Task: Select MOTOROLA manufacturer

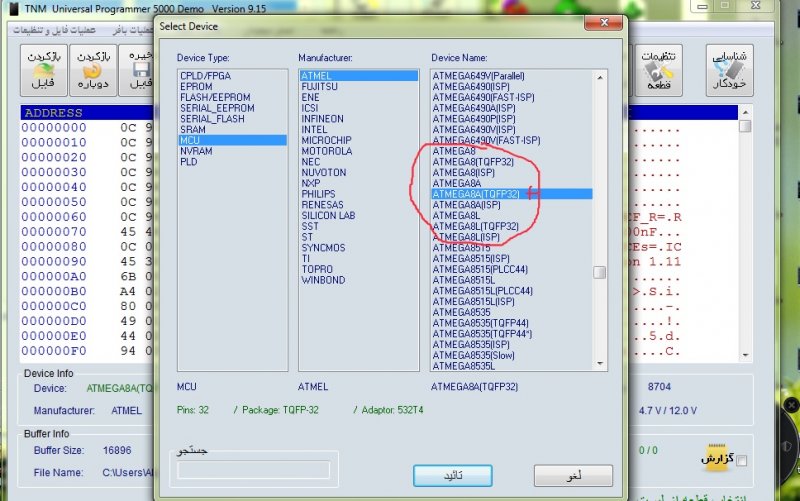Action: [327, 151]
